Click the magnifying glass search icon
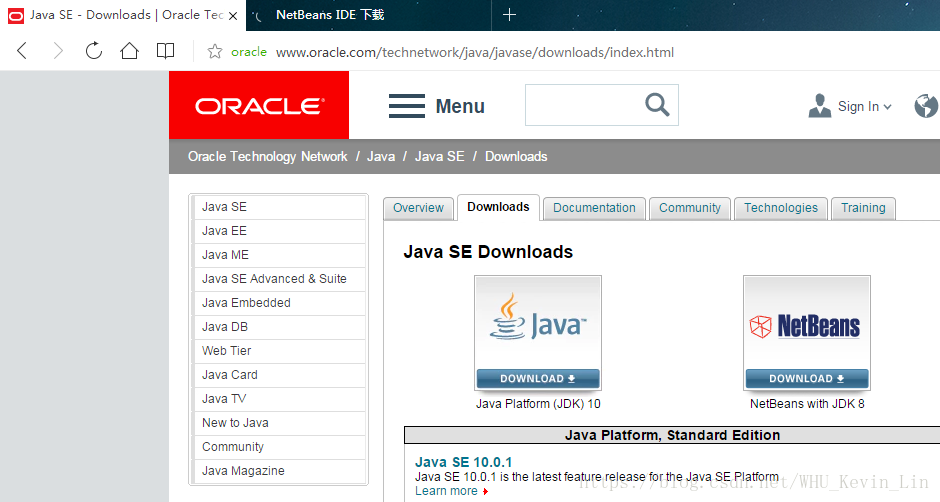The image size is (940, 502). pyautogui.click(x=657, y=104)
